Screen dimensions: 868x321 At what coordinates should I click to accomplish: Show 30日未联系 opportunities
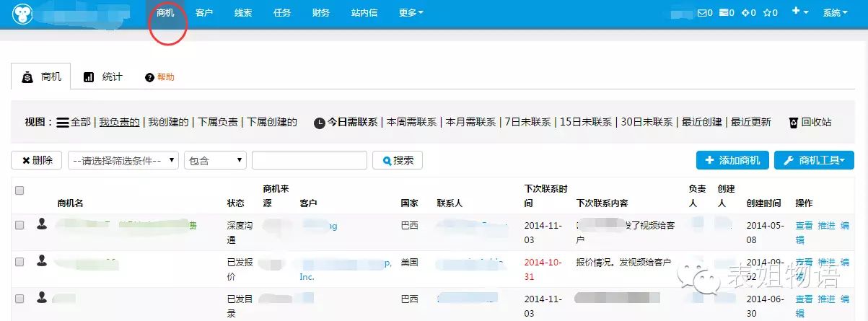pyautogui.click(x=647, y=122)
